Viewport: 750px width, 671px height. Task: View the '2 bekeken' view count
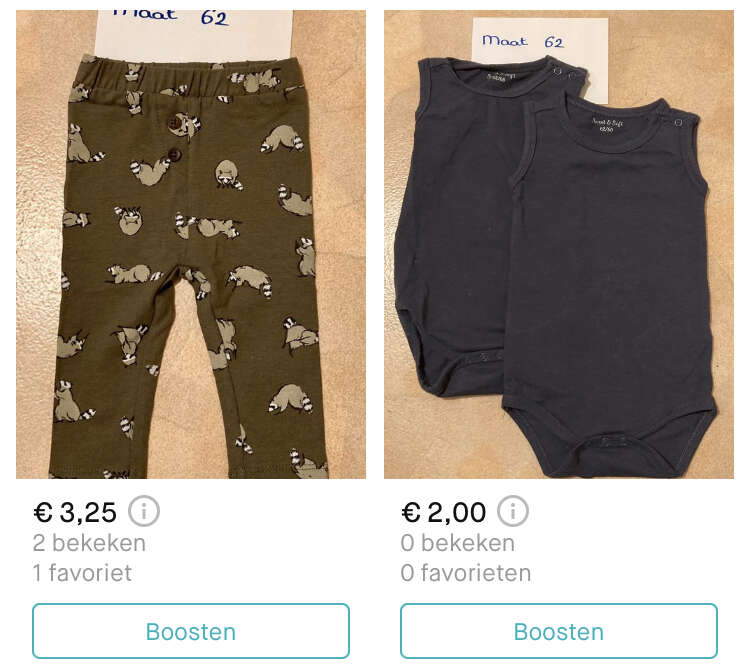pos(89,543)
